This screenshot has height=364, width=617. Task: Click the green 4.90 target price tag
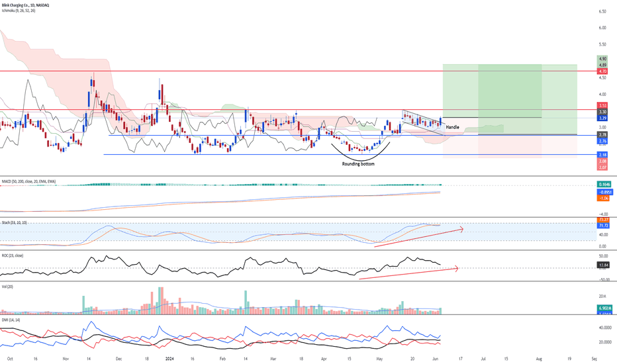point(602,59)
